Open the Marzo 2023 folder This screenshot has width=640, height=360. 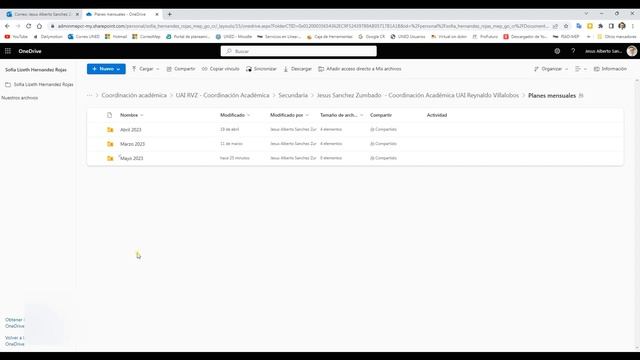click(132, 144)
